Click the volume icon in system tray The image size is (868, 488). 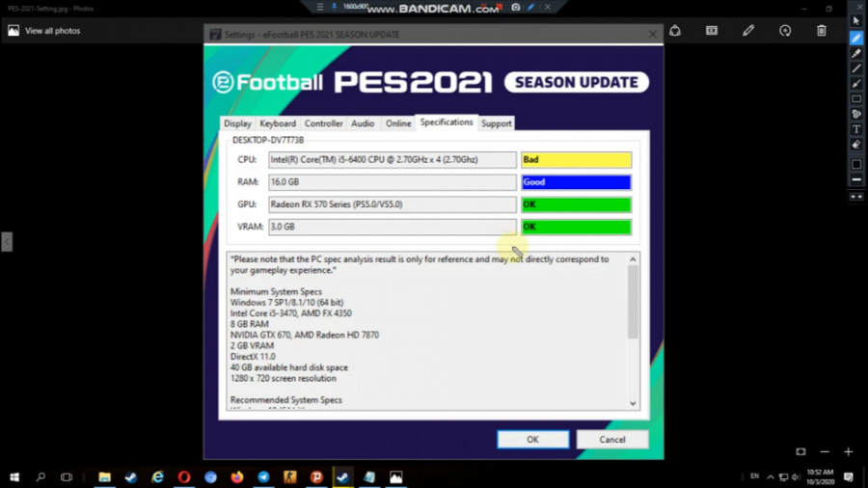point(796,477)
